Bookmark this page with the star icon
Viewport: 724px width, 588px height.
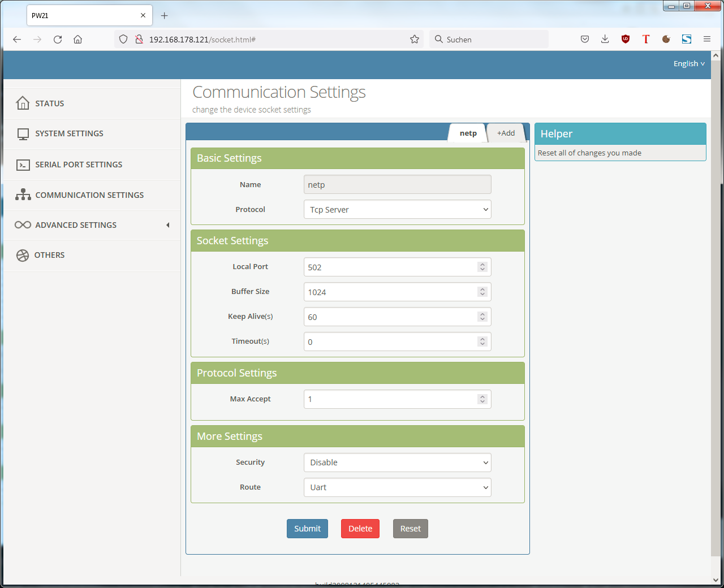coord(415,39)
